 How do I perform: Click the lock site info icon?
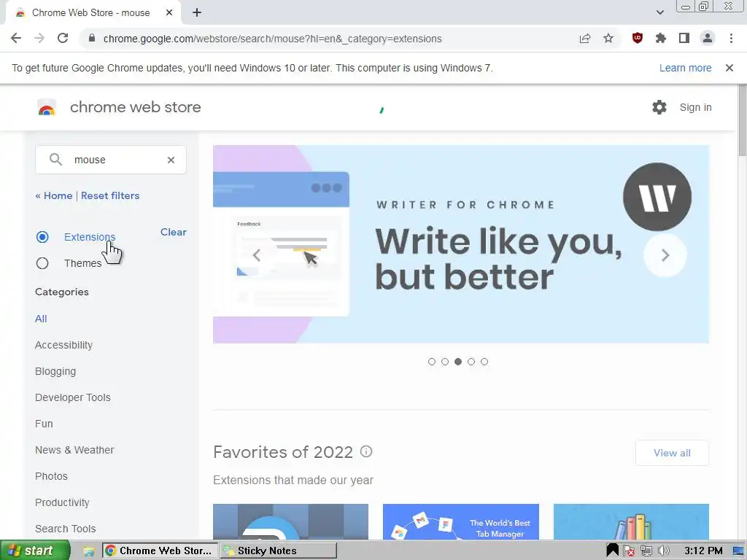coord(92,39)
